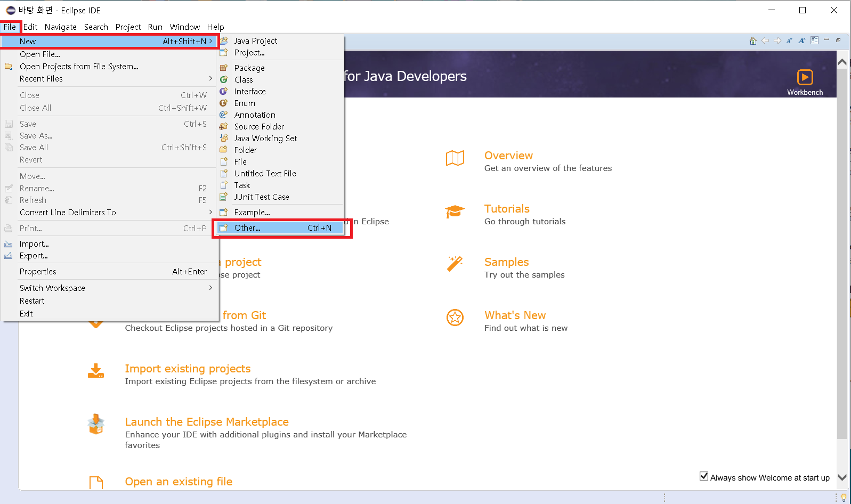Expand the New submenu arrow

(x=210, y=41)
